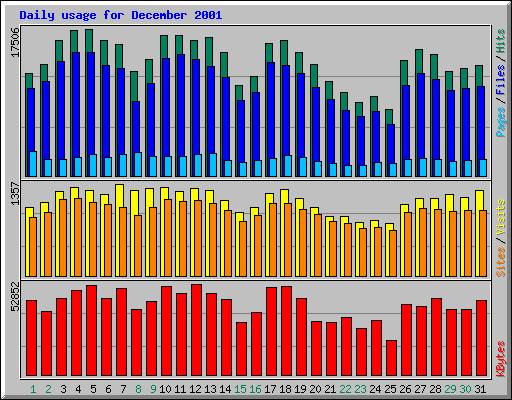Viewport: 512px width, 400px height.
Task: Click the 'Sites' legend label
Action: [501, 262]
